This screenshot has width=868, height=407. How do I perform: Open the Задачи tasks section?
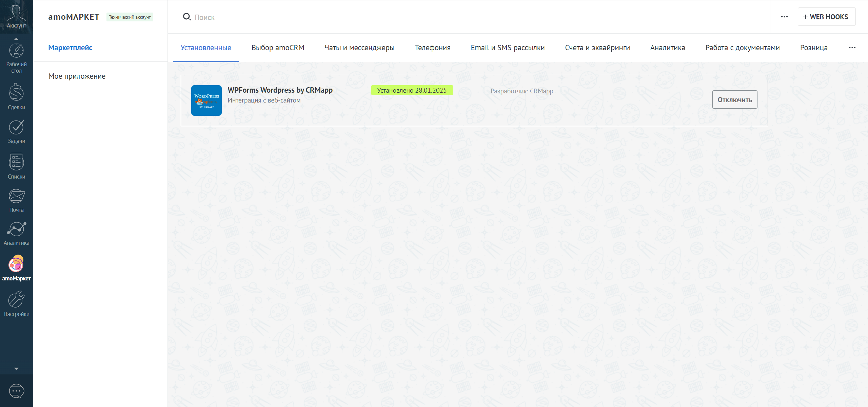tap(16, 132)
